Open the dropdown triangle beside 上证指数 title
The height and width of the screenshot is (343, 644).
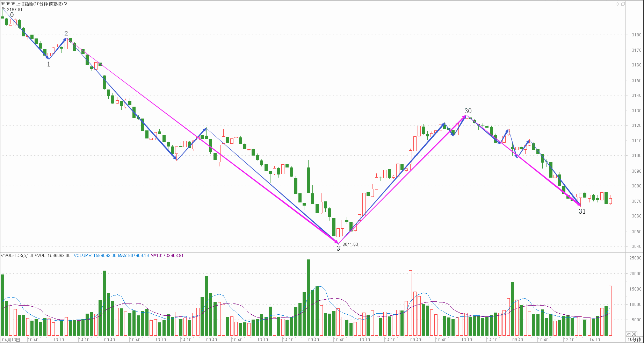pyautogui.click(x=66, y=4)
